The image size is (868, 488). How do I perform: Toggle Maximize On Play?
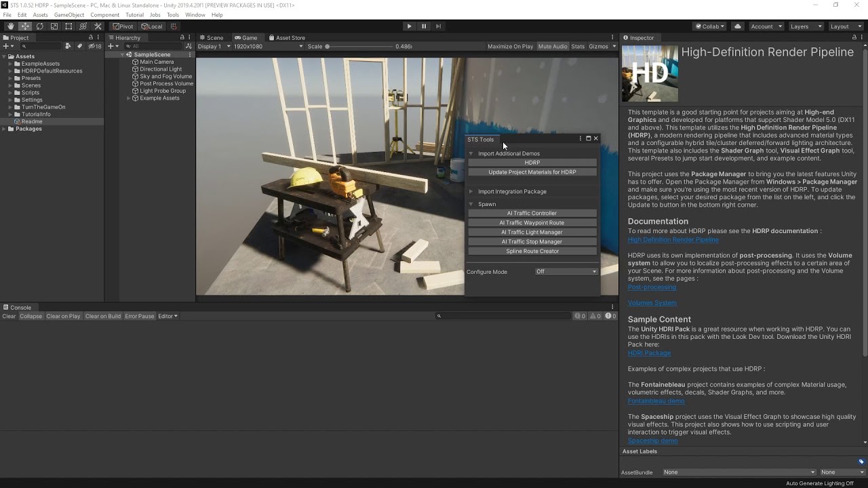pyautogui.click(x=510, y=47)
